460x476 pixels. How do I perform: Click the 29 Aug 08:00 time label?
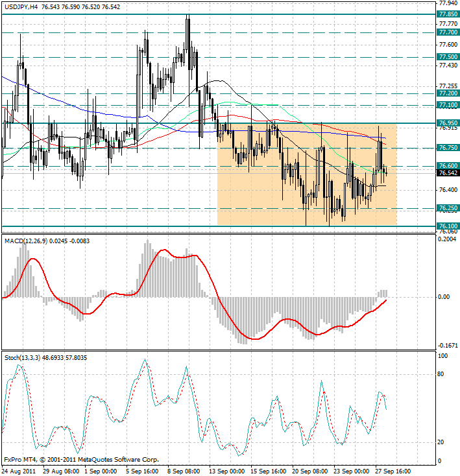click(x=62, y=471)
